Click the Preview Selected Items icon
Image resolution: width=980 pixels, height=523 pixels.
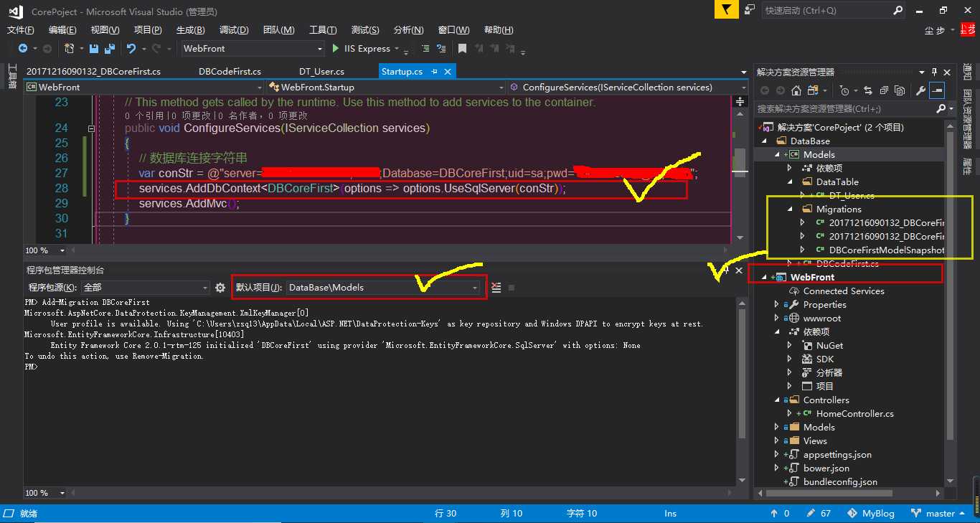point(937,91)
